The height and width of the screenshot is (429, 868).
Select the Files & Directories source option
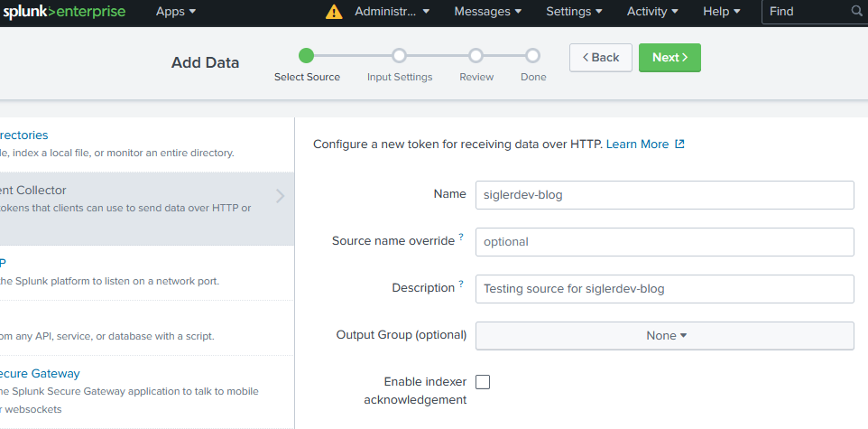(147, 145)
